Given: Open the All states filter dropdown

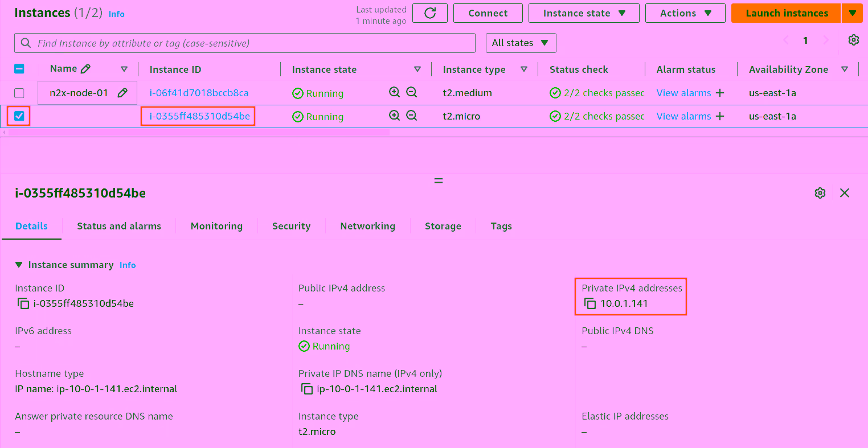Looking at the screenshot, I should [520, 43].
